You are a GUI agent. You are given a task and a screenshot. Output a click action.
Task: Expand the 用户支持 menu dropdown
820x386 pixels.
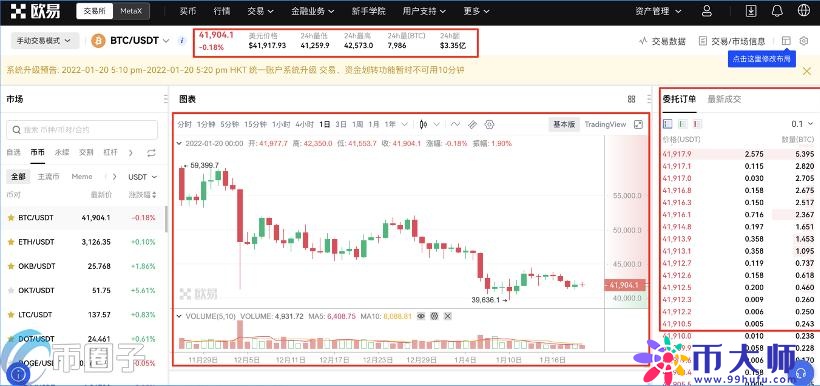point(425,11)
